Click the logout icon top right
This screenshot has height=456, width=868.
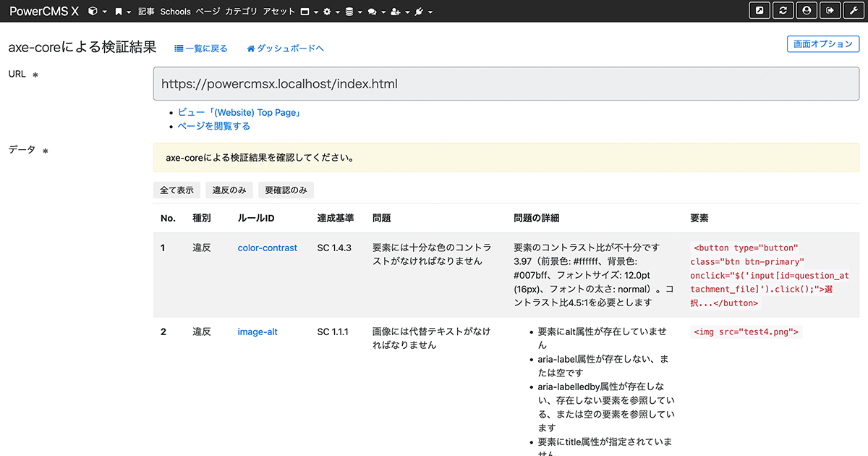tap(830, 10)
